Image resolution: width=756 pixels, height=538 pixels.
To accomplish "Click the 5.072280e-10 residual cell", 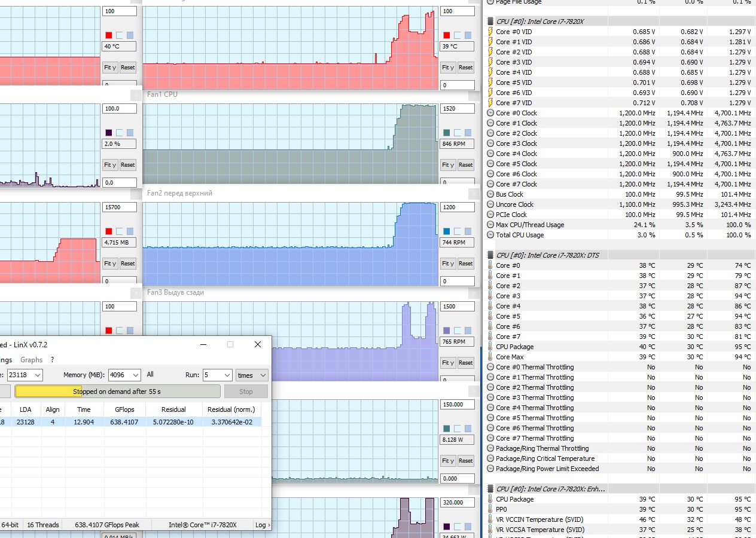I will coord(174,422).
